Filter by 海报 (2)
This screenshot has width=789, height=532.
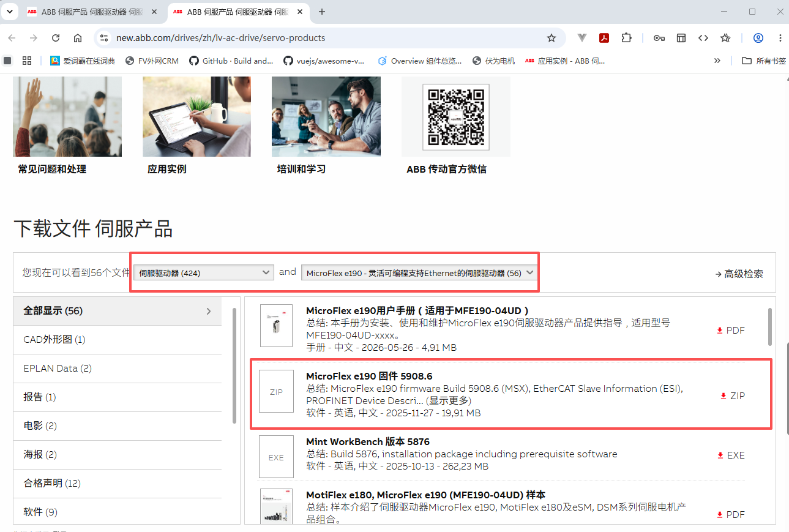(x=118, y=455)
